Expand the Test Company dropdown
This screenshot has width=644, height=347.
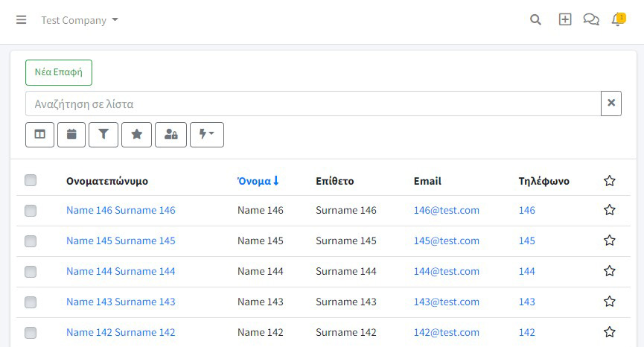point(80,20)
